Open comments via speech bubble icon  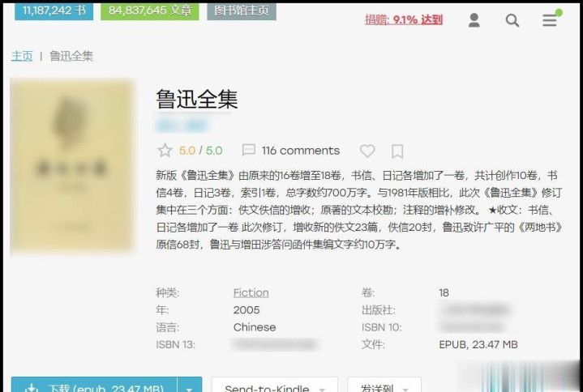point(248,150)
